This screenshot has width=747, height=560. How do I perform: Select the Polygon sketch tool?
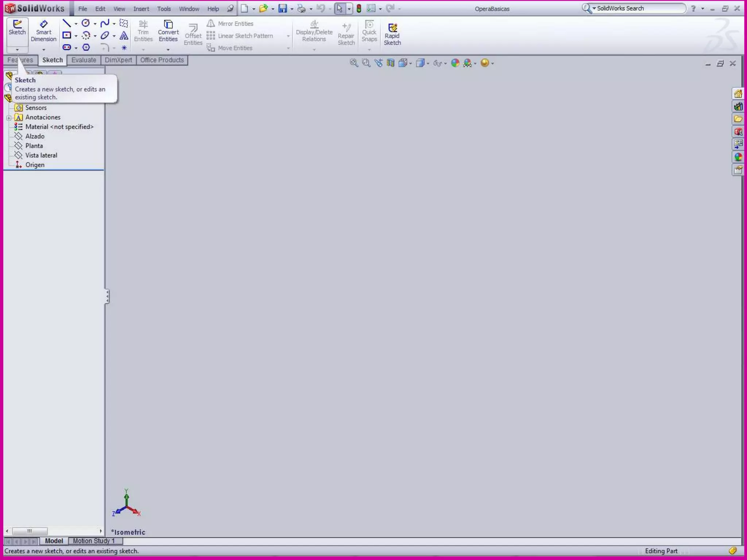pyautogui.click(x=86, y=47)
